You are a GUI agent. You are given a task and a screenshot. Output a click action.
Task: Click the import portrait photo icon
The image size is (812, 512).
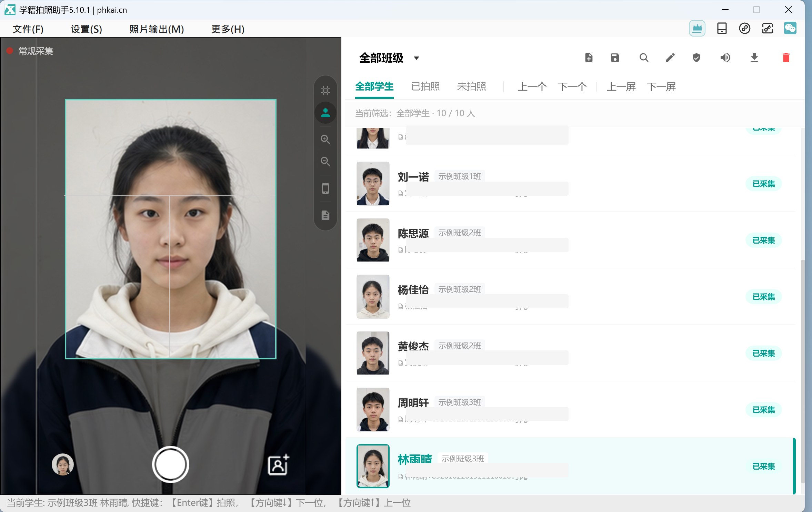278,465
